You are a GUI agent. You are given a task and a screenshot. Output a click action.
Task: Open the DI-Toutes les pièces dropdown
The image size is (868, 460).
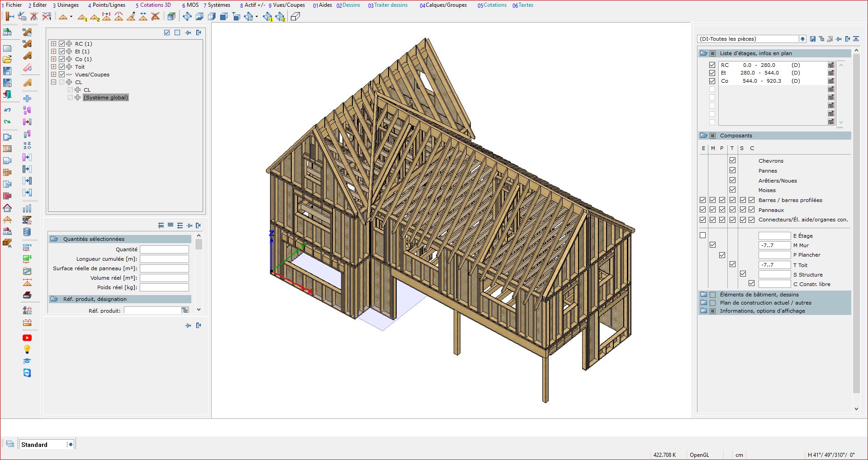(x=802, y=39)
